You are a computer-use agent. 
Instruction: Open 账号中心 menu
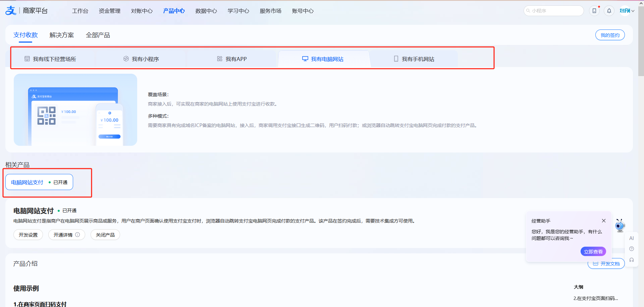pyautogui.click(x=303, y=11)
